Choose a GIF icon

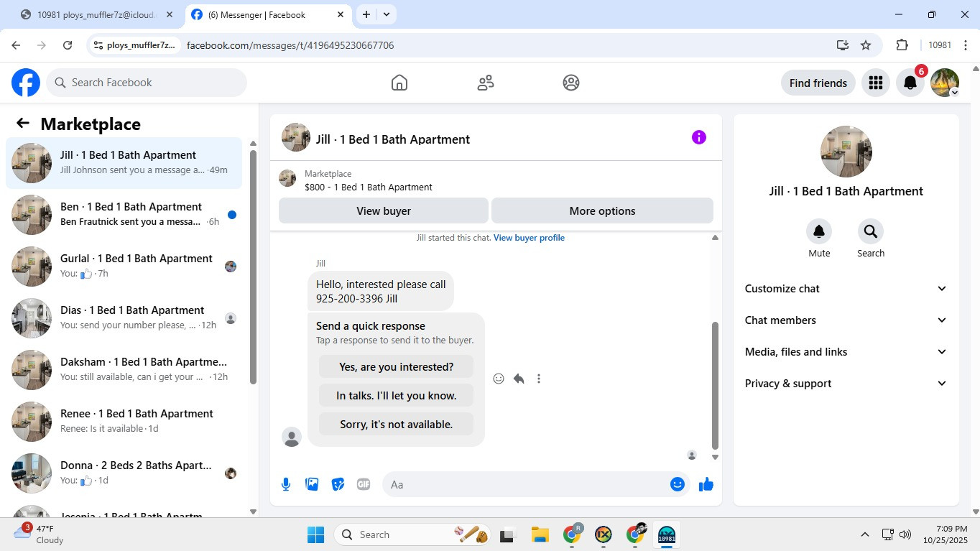coord(364,484)
